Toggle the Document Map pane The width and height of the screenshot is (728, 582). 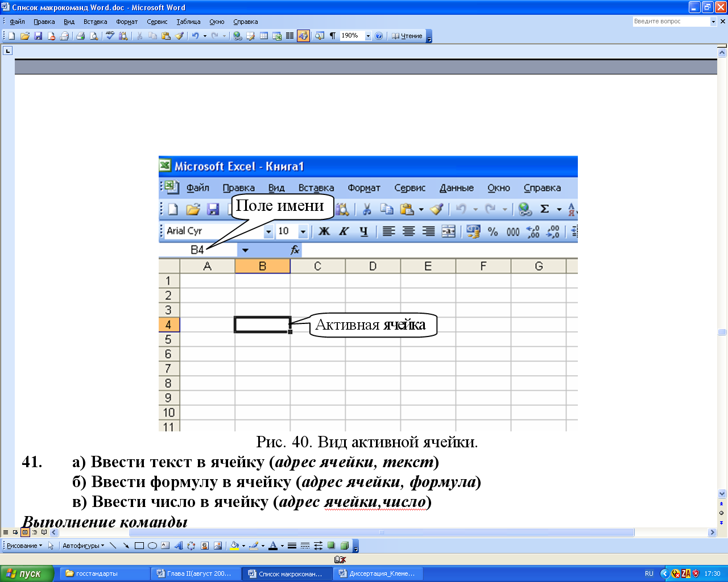click(319, 36)
